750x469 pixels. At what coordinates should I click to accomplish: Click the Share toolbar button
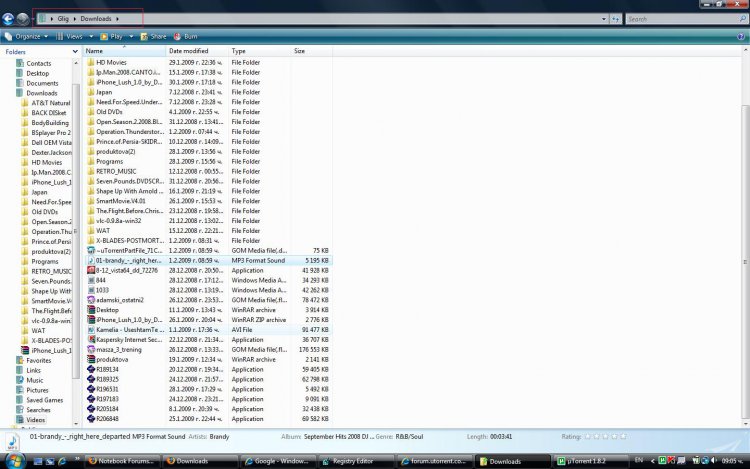(153, 36)
